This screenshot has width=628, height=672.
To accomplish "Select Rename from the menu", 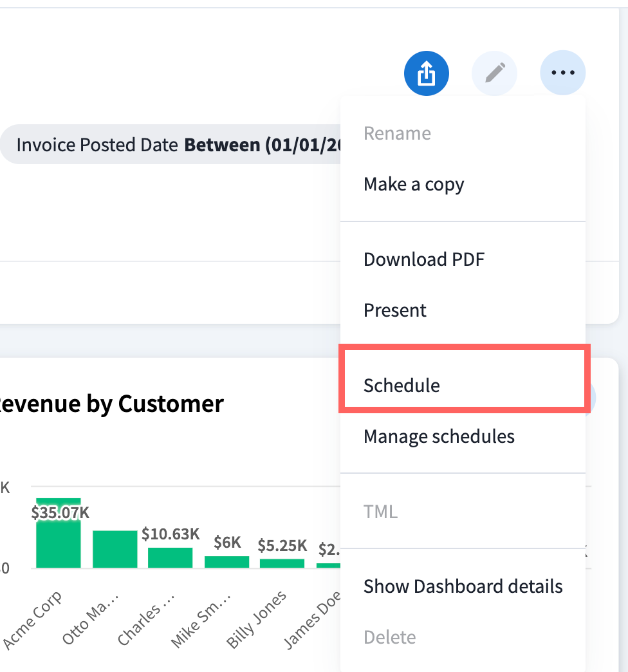I will (x=397, y=133).
